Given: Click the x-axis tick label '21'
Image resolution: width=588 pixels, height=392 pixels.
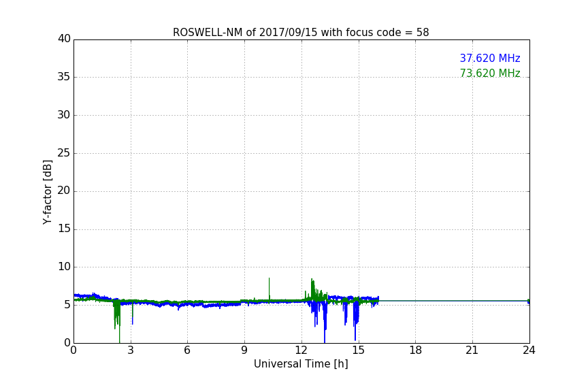Looking at the screenshot, I should pos(472,350).
